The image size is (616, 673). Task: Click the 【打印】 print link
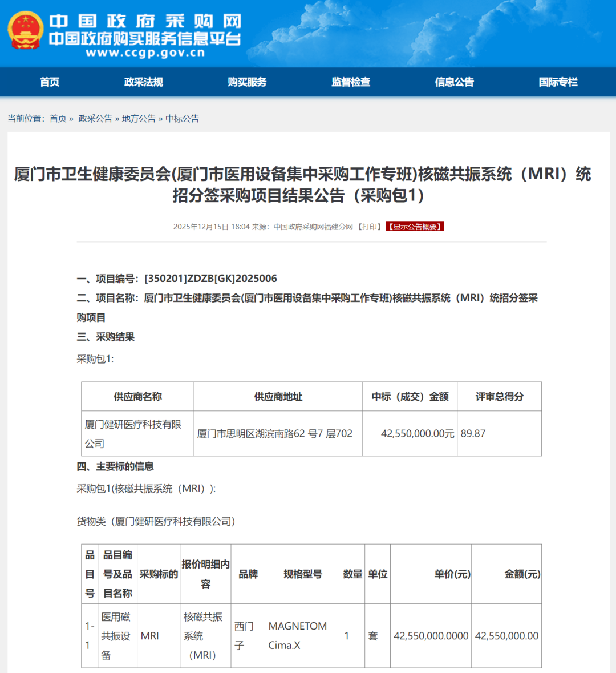coord(370,227)
